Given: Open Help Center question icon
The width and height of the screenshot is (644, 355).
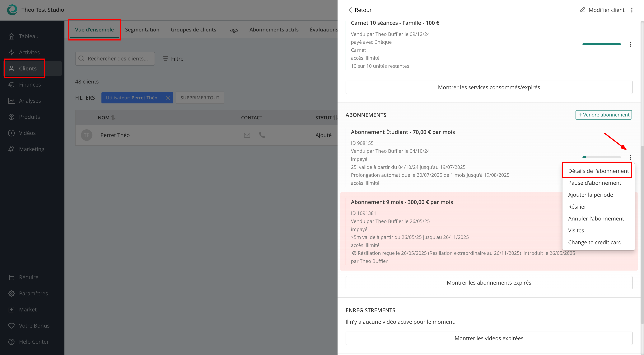Looking at the screenshot, I should click(11, 342).
